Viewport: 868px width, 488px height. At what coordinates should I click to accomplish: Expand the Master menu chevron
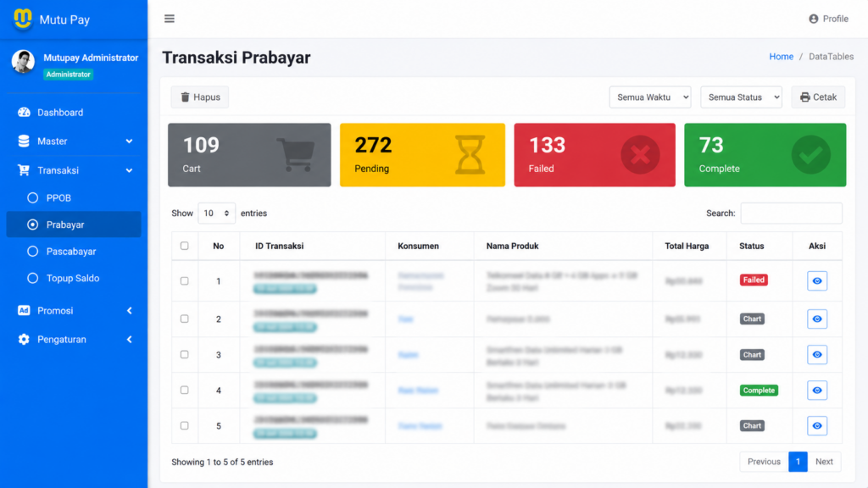coord(129,141)
